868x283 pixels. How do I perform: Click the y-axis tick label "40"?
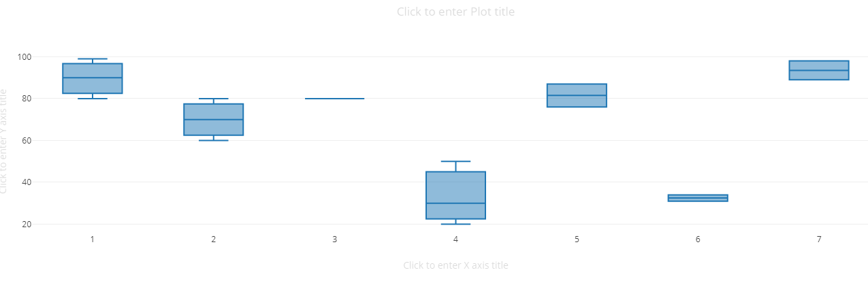pos(27,182)
